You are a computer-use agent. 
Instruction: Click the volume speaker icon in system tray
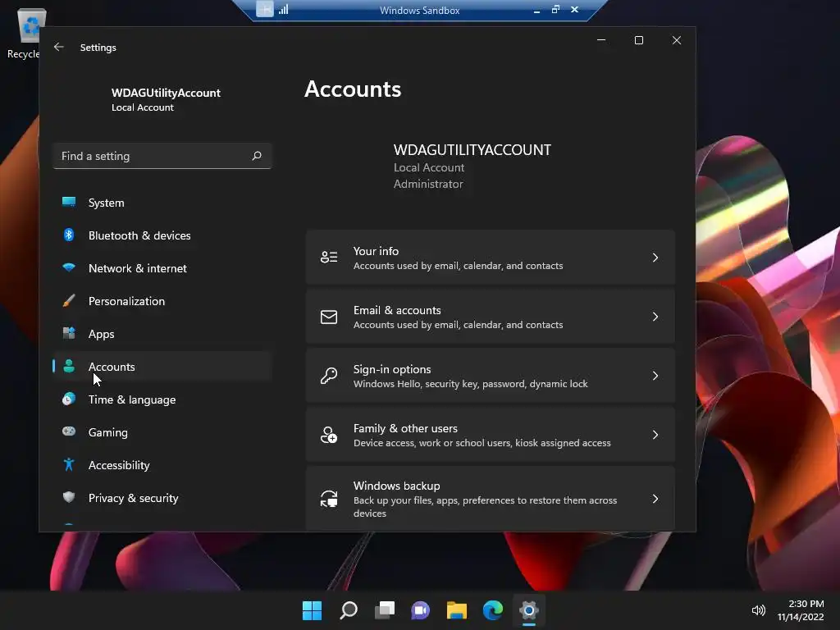point(758,610)
